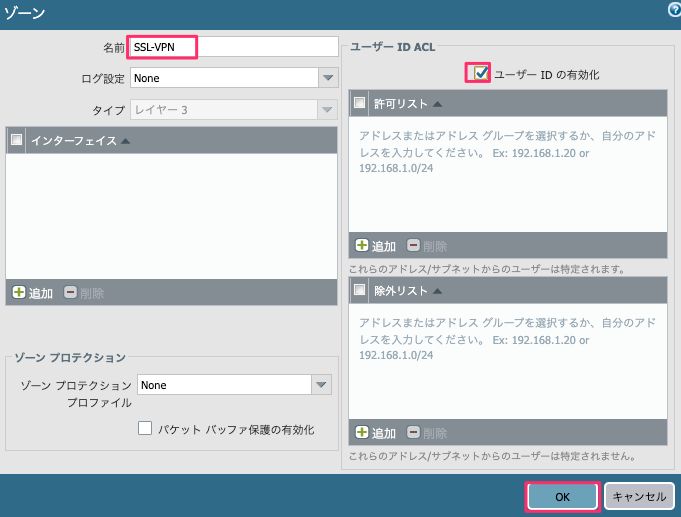681x517 pixels.
Task: Toggle the 除外リスト select-all checkbox
Action: [359, 289]
